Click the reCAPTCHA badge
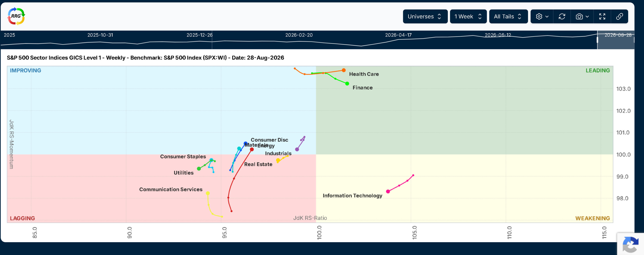 tap(631, 244)
